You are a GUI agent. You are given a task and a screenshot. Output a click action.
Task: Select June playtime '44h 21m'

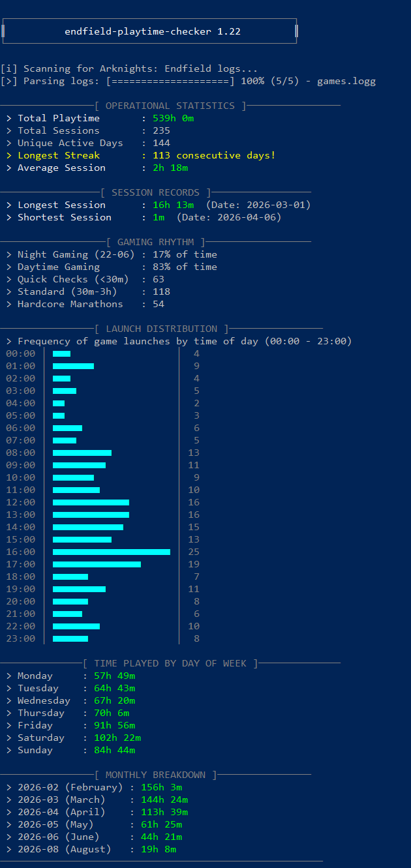click(161, 837)
